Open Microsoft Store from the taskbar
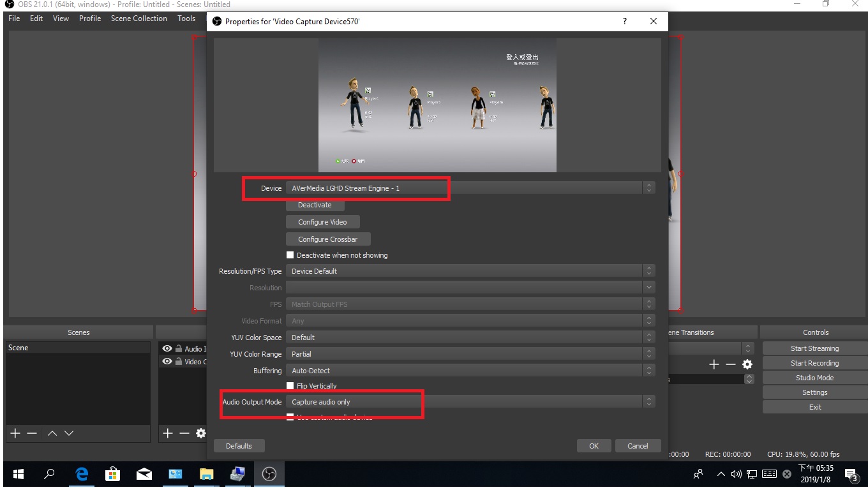This screenshot has width=868, height=490. coord(113,474)
